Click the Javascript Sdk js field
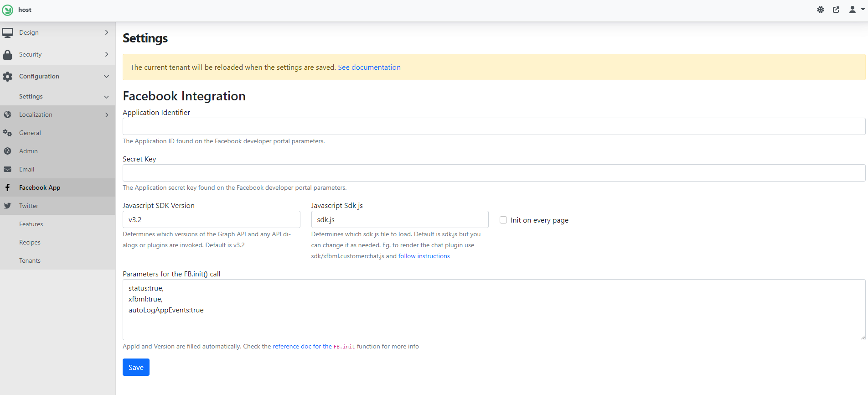The image size is (868, 395). pos(400,219)
